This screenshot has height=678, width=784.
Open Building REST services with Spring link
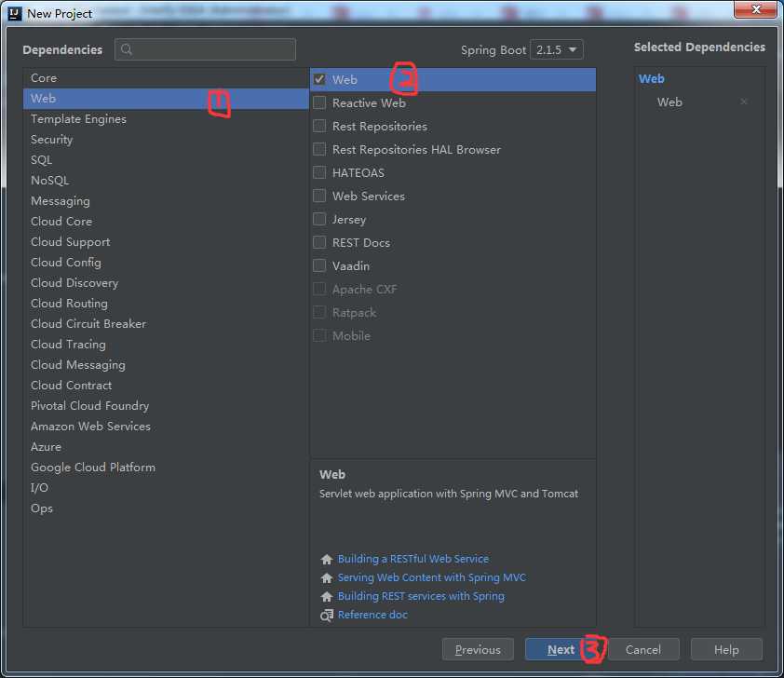[x=421, y=596]
